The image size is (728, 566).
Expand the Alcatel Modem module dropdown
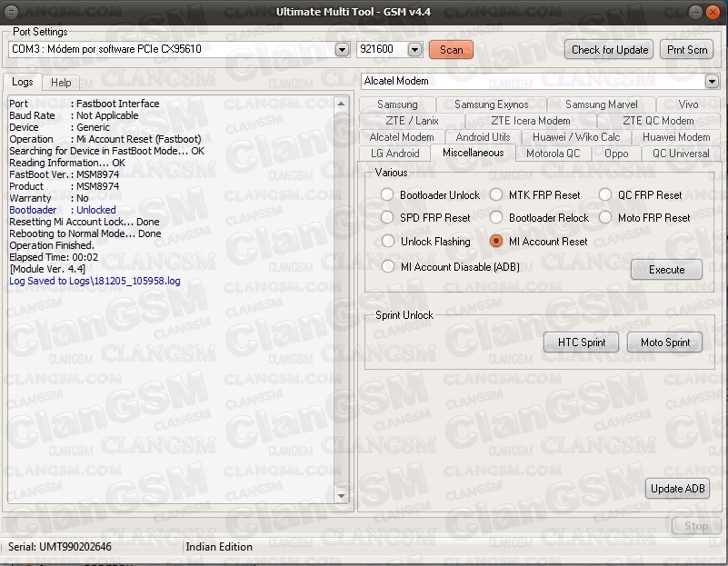click(x=712, y=82)
